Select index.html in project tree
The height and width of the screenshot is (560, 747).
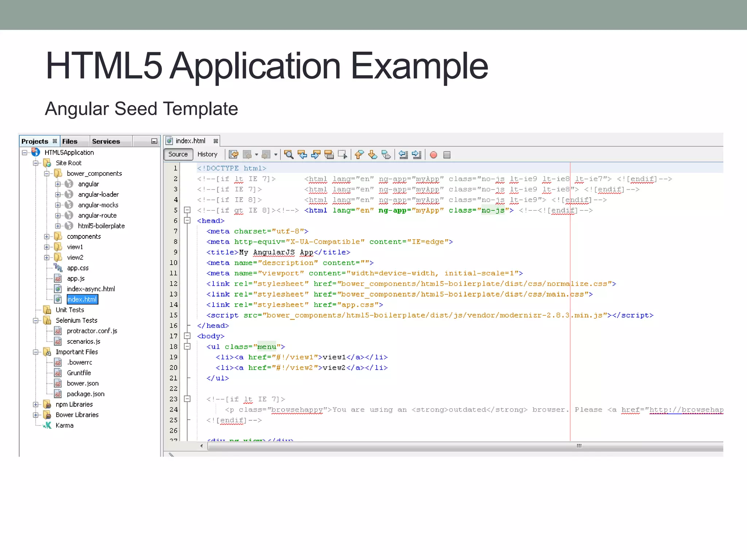tap(82, 299)
